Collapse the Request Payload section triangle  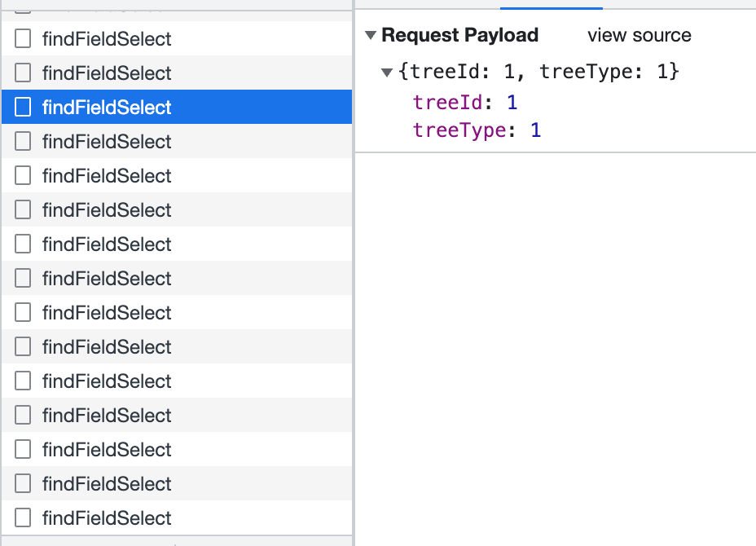click(371, 36)
